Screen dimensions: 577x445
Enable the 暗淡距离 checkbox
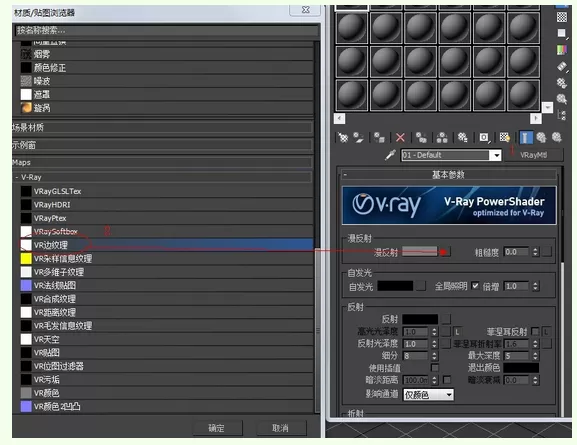point(447,379)
